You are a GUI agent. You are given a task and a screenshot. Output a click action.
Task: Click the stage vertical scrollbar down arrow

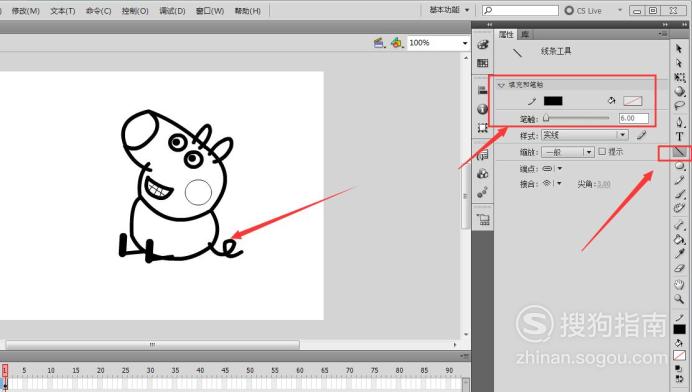(466, 335)
